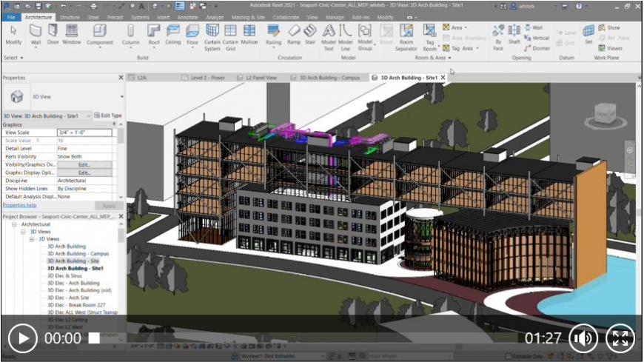Select the Roof tool
The height and width of the screenshot is (362, 644).
coord(154,35)
